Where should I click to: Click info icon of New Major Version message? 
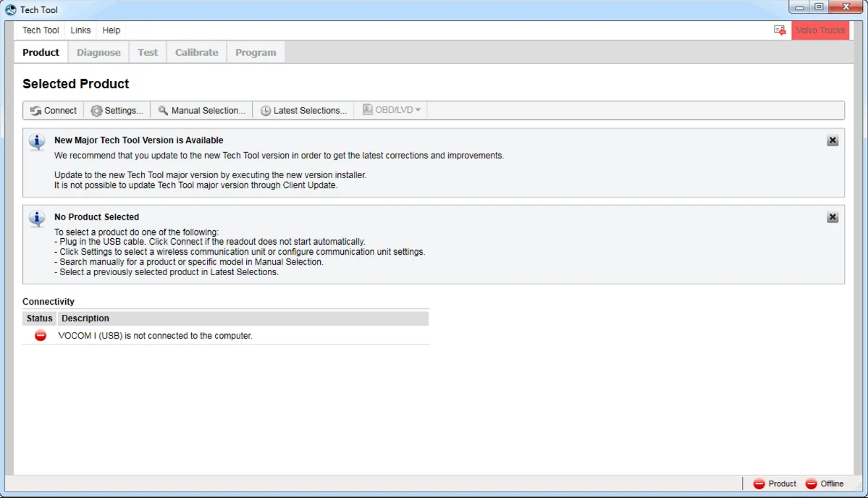coord(37,142)
